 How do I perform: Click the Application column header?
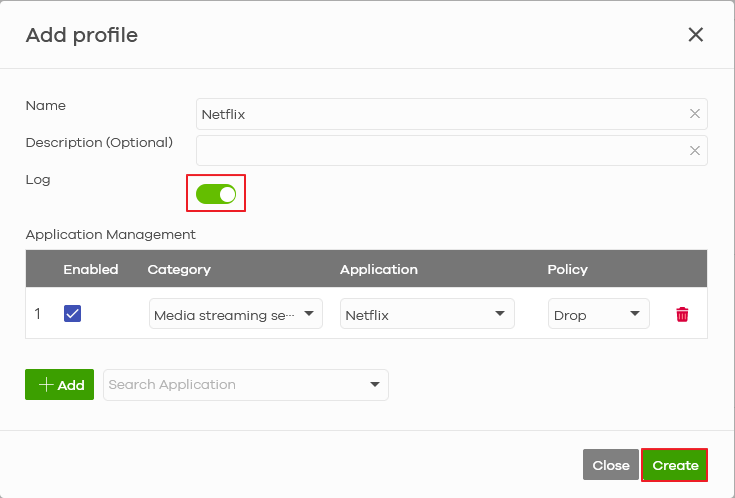(379, 269)
